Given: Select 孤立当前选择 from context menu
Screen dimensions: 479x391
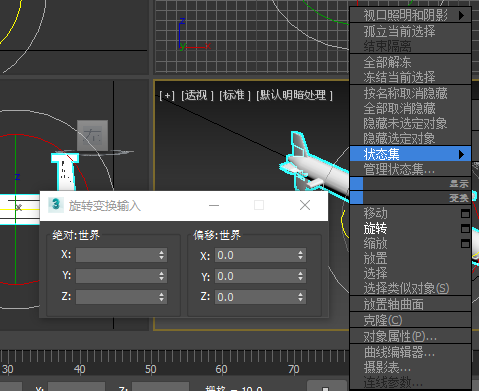Looking at the screenshot, I should [x=410, y=31].
